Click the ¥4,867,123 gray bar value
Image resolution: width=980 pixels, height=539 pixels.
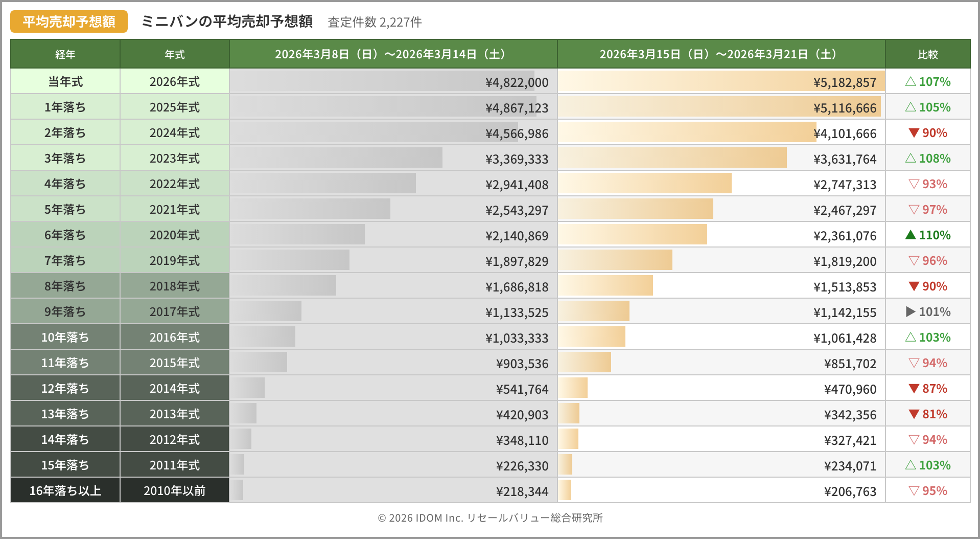[x=517, y=108]
